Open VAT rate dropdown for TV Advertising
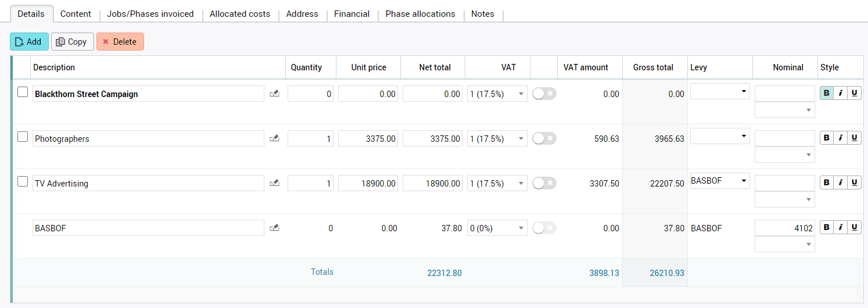 point(497,183)
